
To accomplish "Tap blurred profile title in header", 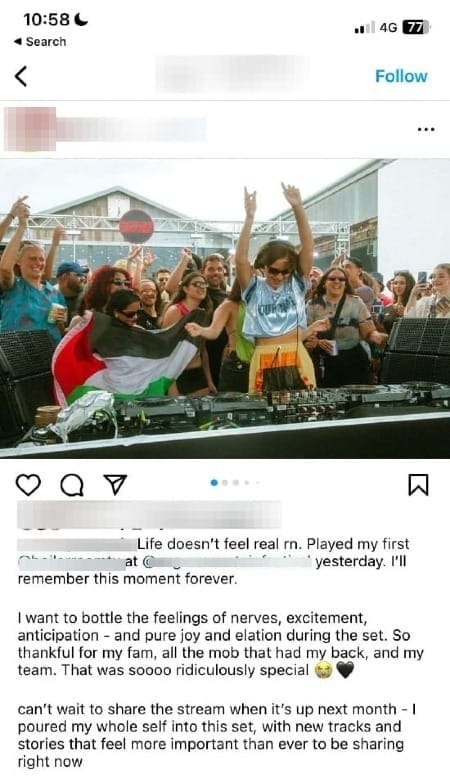I will 231,75.
